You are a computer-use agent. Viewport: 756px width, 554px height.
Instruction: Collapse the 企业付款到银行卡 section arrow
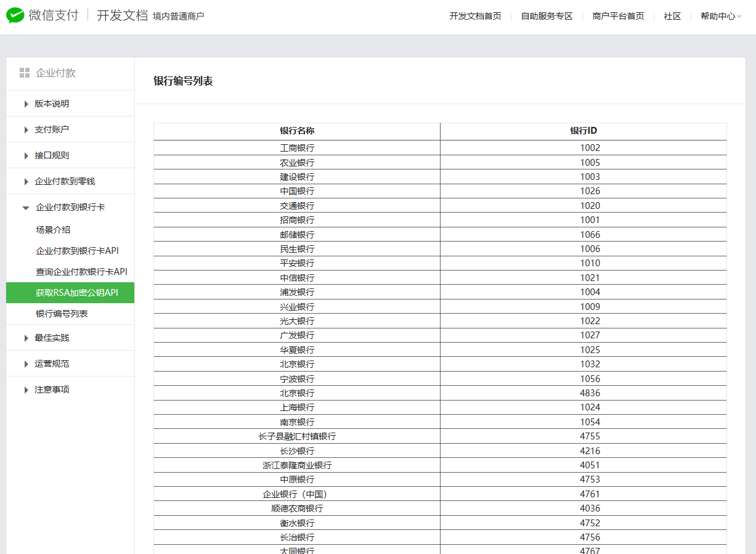click(x=26, y=208)
